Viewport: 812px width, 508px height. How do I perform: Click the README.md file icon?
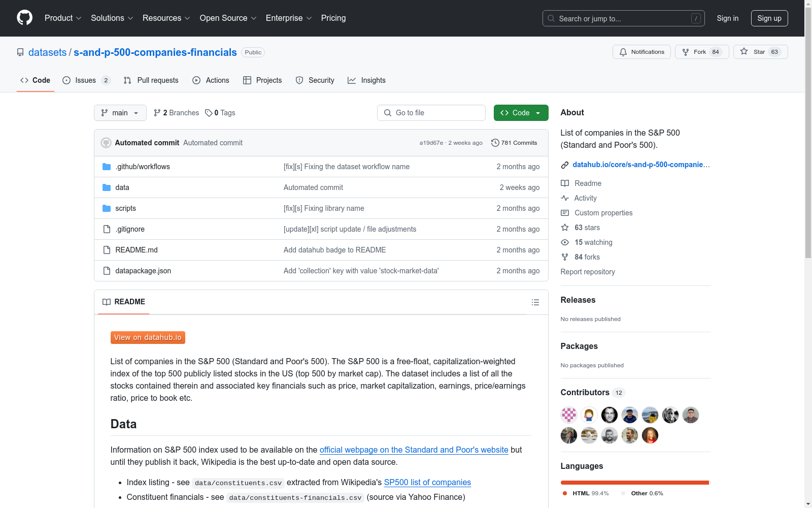tap(107, 250)
